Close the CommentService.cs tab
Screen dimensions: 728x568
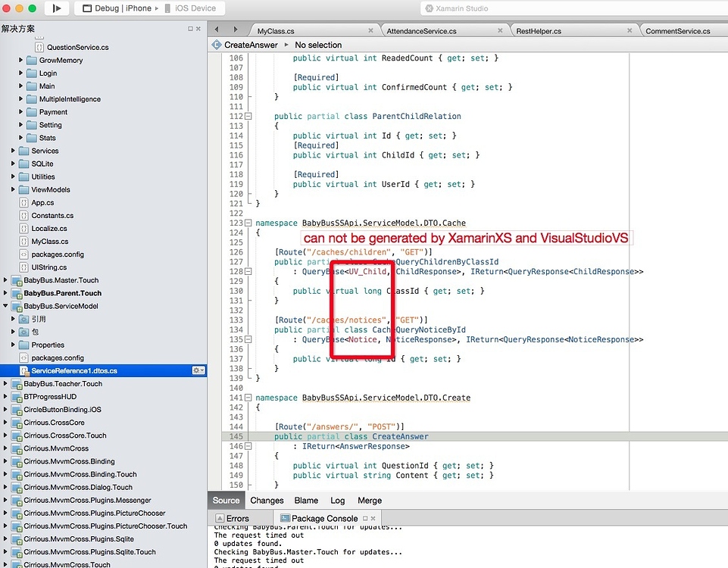(x=720, y=31)
